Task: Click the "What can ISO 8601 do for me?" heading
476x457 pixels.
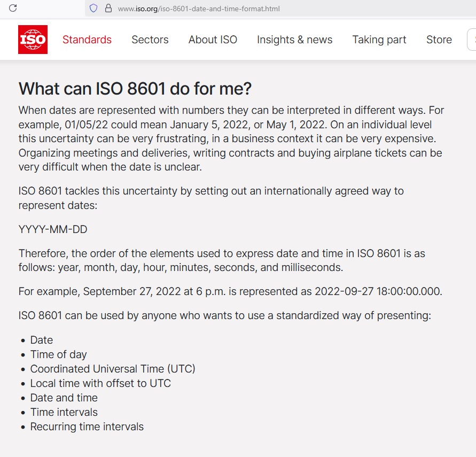Action: [x=135, y=89]
